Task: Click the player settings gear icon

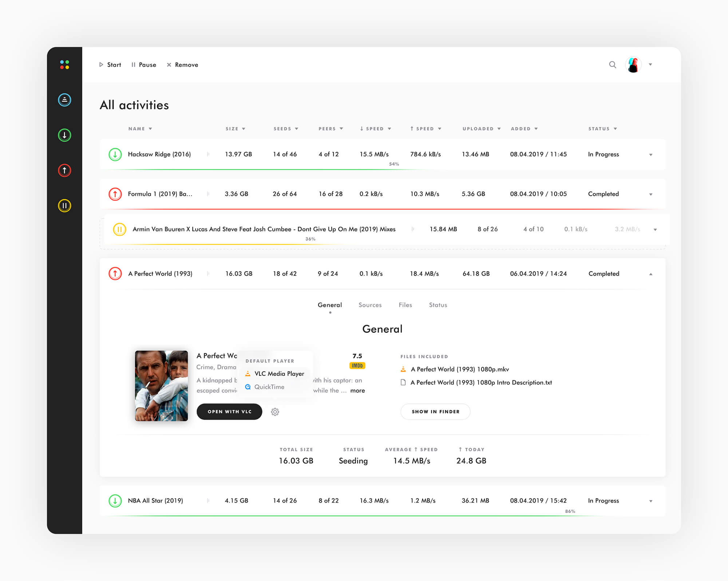Action: point(275,412)
